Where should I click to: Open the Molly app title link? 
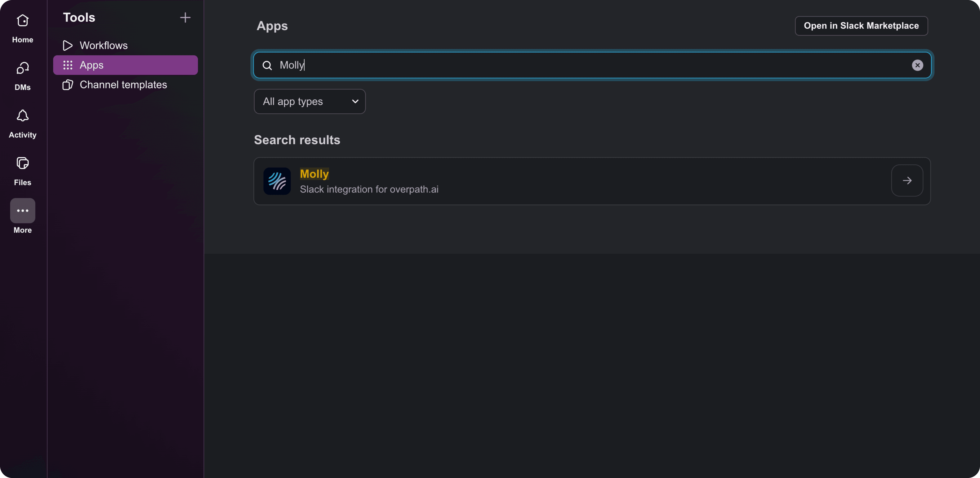(314, 174)
